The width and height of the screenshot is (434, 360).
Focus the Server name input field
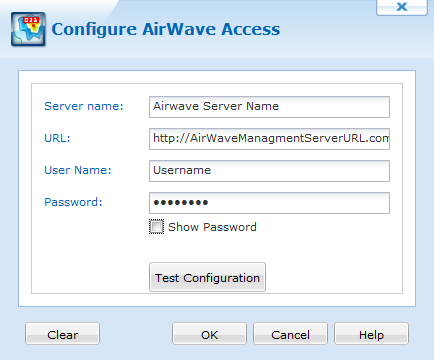(x=269, y=107)
